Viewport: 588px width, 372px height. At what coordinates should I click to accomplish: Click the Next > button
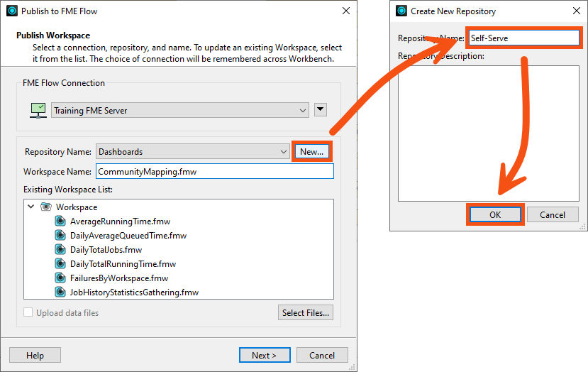tap(265, 355)
